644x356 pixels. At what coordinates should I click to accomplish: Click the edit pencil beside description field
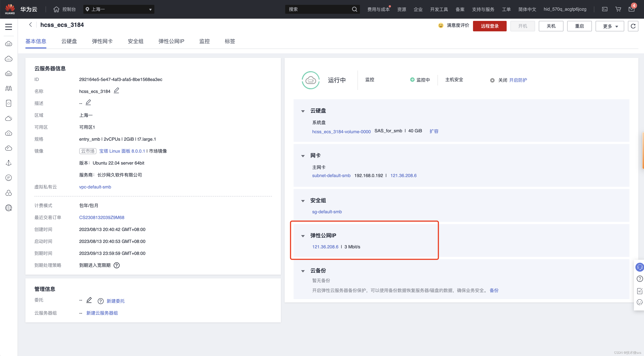(x=88, y=102)
